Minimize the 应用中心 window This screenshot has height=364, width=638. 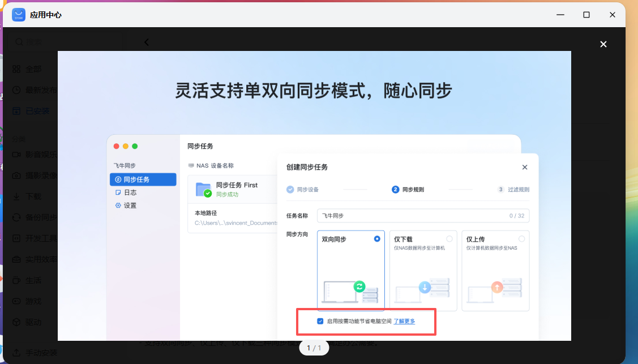(x=560, y=15)
